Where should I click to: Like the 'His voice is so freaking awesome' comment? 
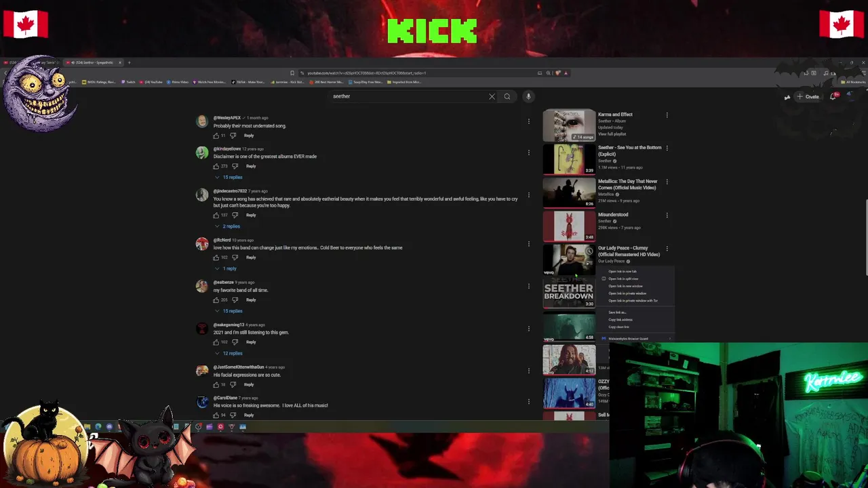(x=216, y=415)
